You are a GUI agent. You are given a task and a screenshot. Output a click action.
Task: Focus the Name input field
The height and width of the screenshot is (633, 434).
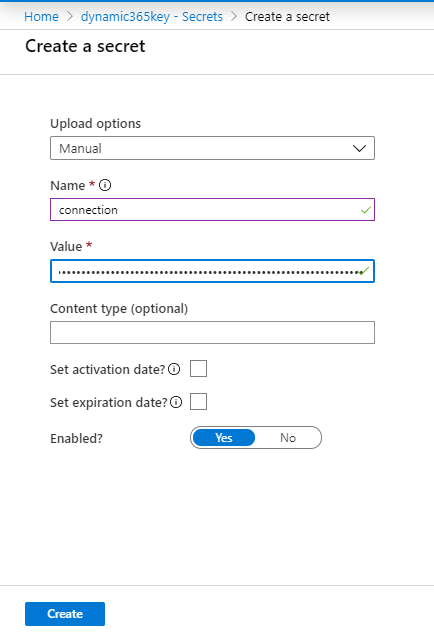click(212, 210)
